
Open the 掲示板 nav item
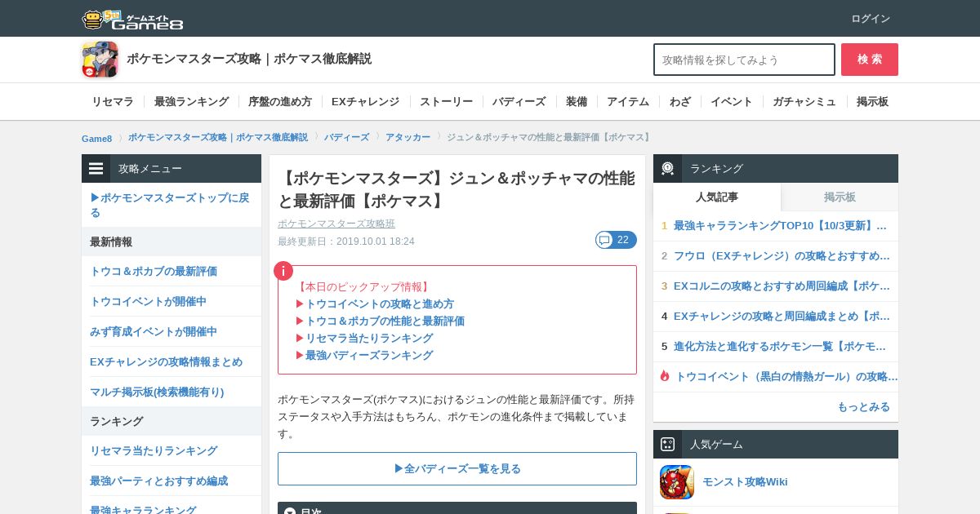tap(872, 102)
